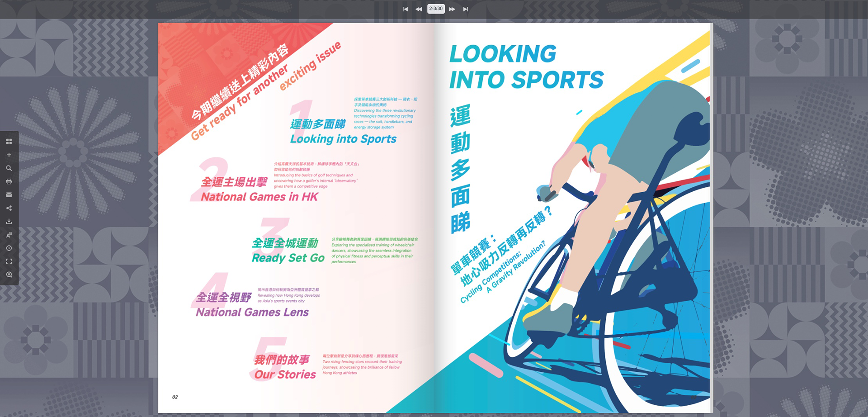Go to the previous page spread
This screenshot has width=868, height=417.
point(419,9)
